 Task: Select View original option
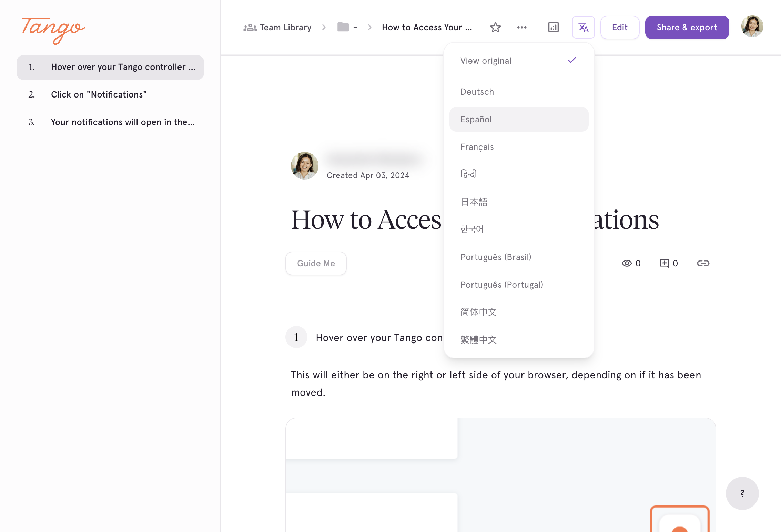coord(519,61)
